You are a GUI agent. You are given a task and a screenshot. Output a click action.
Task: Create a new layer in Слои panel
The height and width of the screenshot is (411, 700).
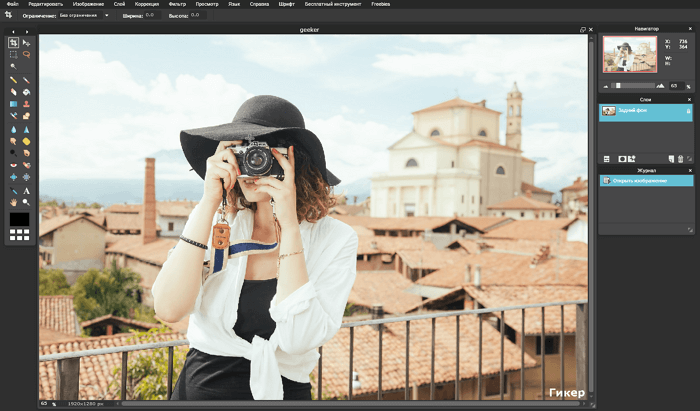669,159
